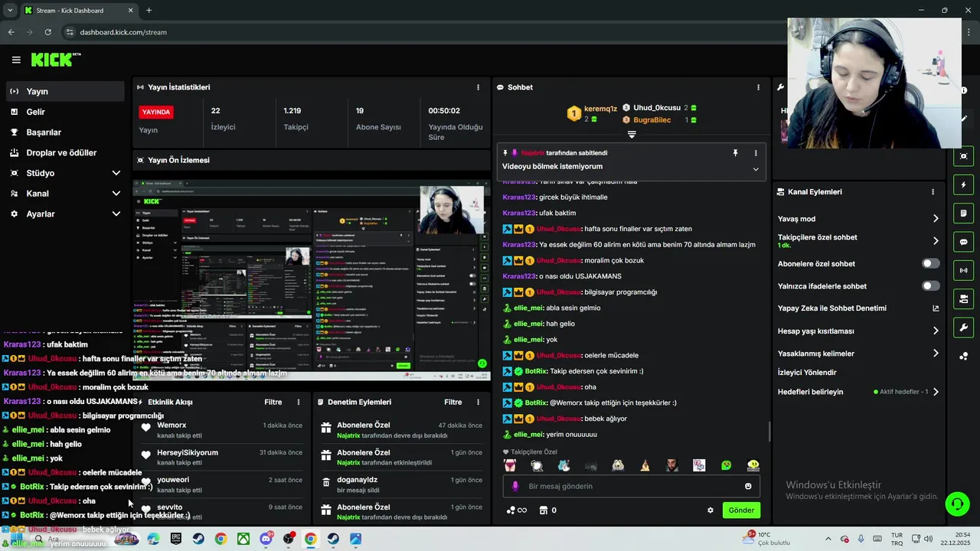Open the Yayın İstatistikleri panel options menu

[x=479, y=87]
